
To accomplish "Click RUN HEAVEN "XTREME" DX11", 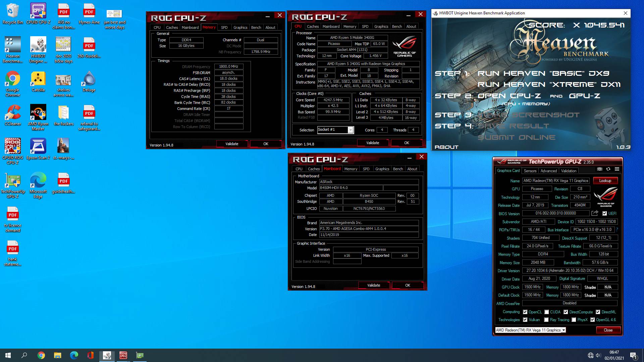I will (549, 84).
